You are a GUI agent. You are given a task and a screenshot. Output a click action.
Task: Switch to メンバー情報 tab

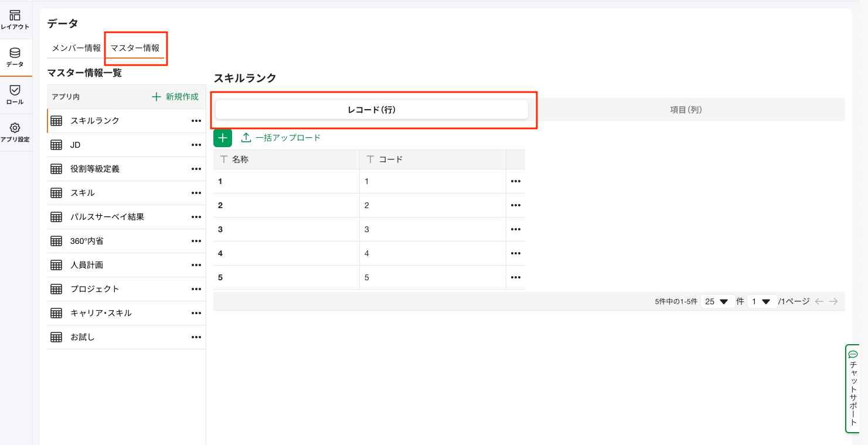(76, 48)
